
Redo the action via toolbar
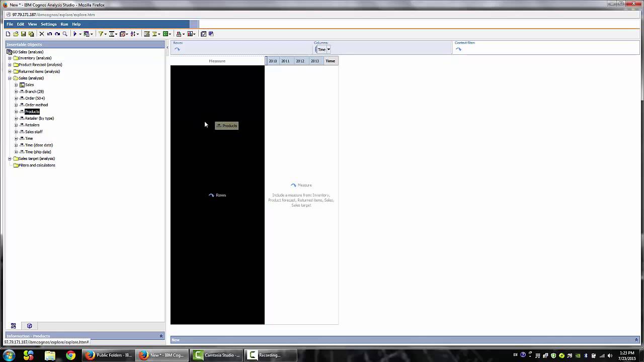tap(57, 34)
